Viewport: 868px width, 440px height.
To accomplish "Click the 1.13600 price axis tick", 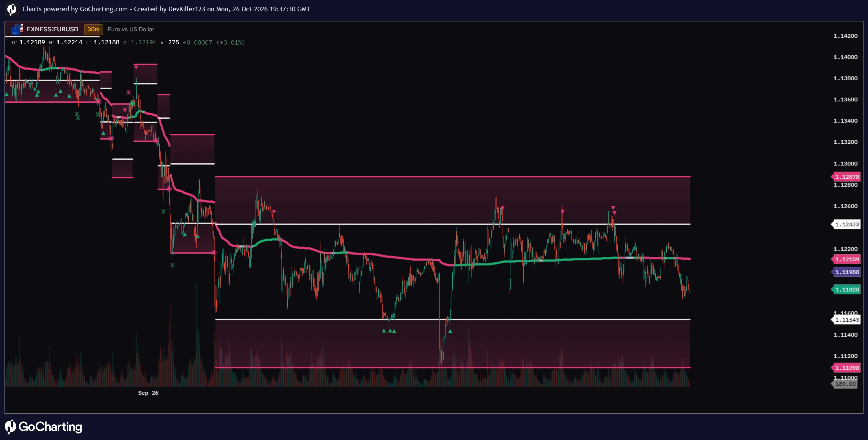I will click(845, 100).
